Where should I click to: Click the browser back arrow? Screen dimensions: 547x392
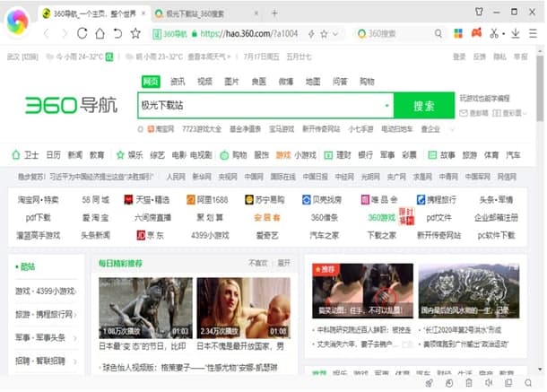click(x=45, y=33)
